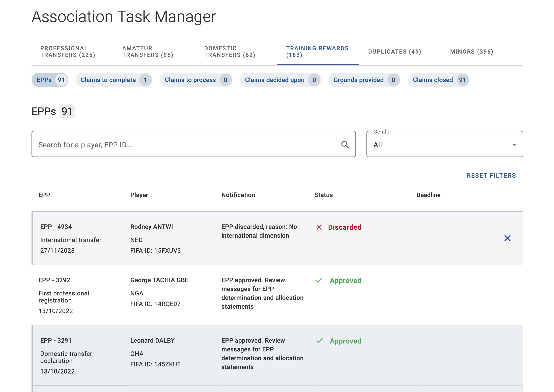Click the red Discarded status text
Screen dimensions: 554x392
345,227
